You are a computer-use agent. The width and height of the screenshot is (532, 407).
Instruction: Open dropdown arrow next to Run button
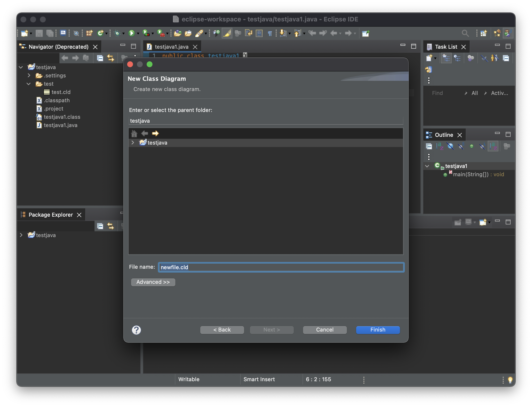(138, 34)
